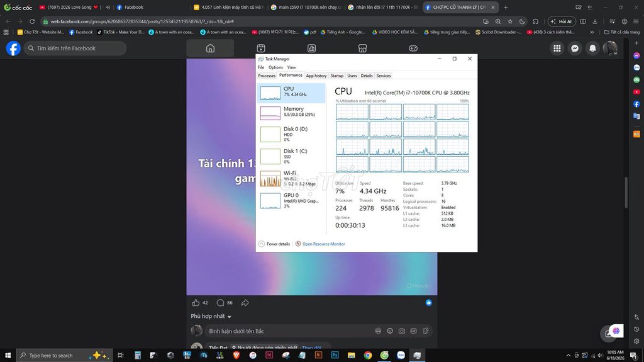
Task: Share the post with arrow icon
Action: click(x=245, y=303)
